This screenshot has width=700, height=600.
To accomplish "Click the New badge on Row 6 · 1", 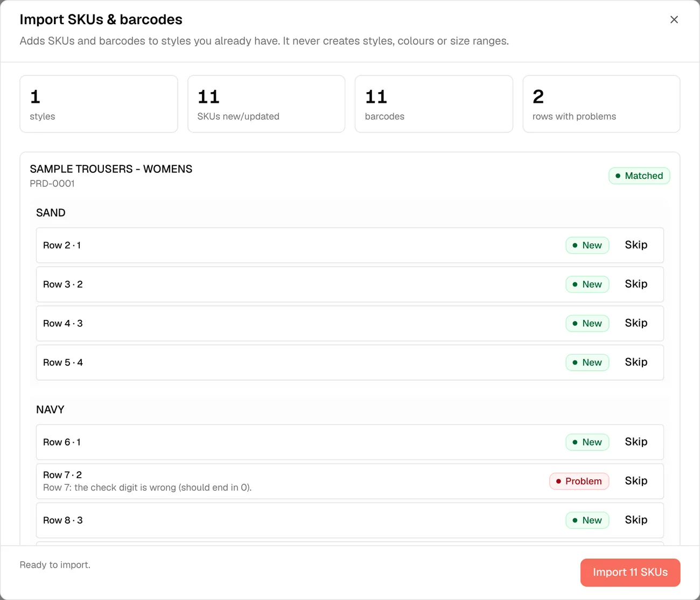I will [587, 442].
